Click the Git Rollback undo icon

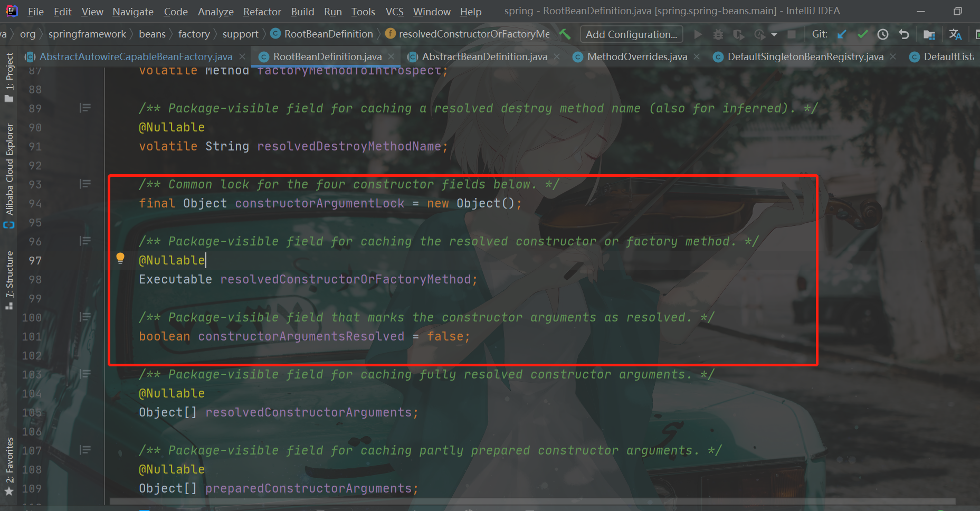click(904, 34)
